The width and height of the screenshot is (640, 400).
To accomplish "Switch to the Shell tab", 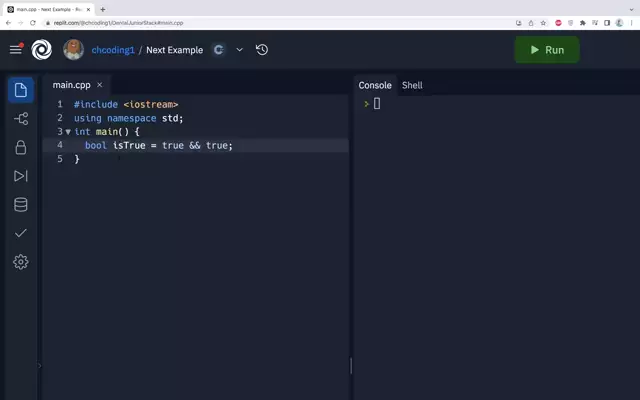I will click(412, 85).
